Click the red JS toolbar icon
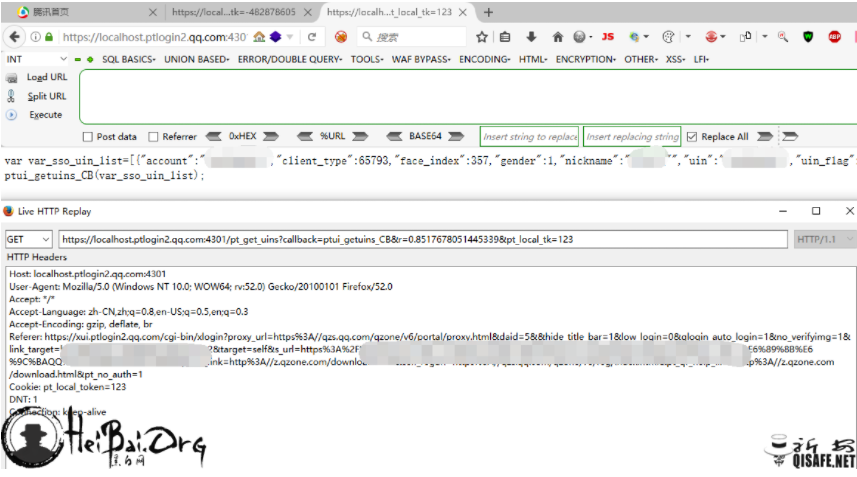 coord(607,37)
